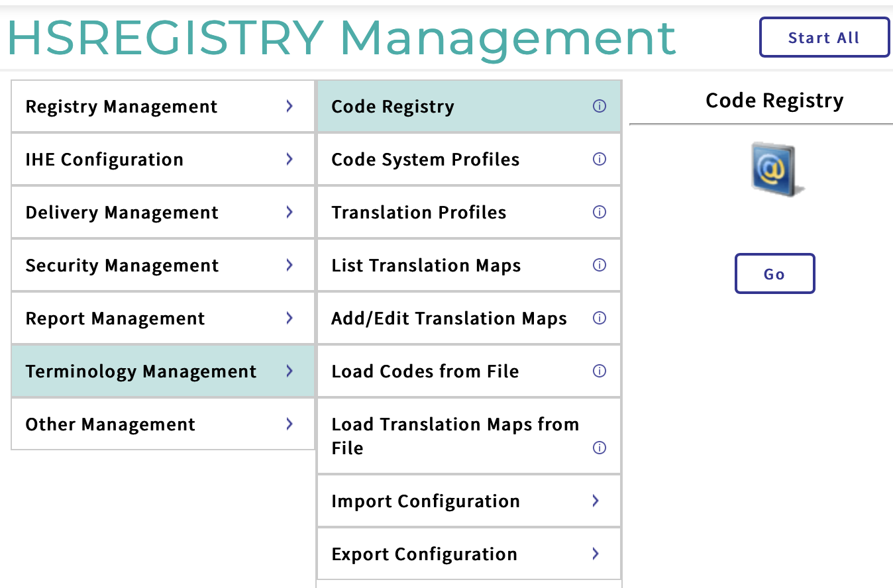
Task: Select Delivery Management menu item
Action: tap(122, 213)
